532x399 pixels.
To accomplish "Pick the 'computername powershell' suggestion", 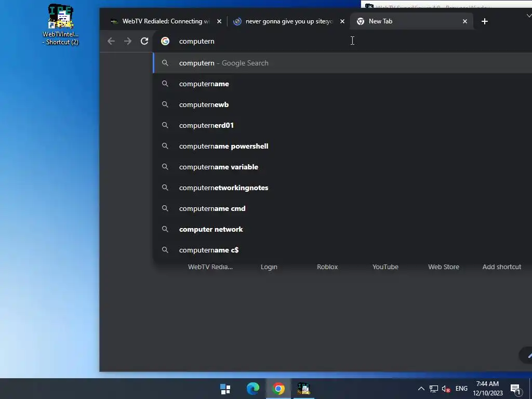I will tap(343, 146).
